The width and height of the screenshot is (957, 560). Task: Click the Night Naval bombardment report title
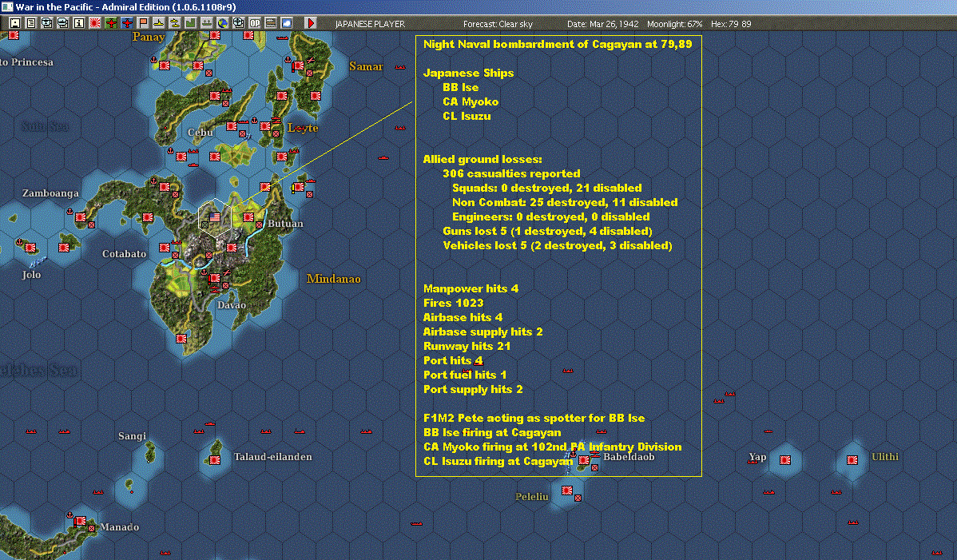click(558, 44)
